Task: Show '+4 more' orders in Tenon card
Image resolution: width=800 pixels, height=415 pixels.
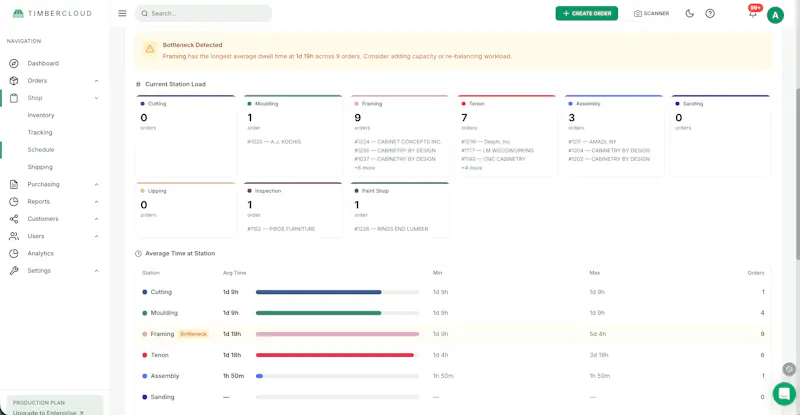Action: click(x=472, y=168)
